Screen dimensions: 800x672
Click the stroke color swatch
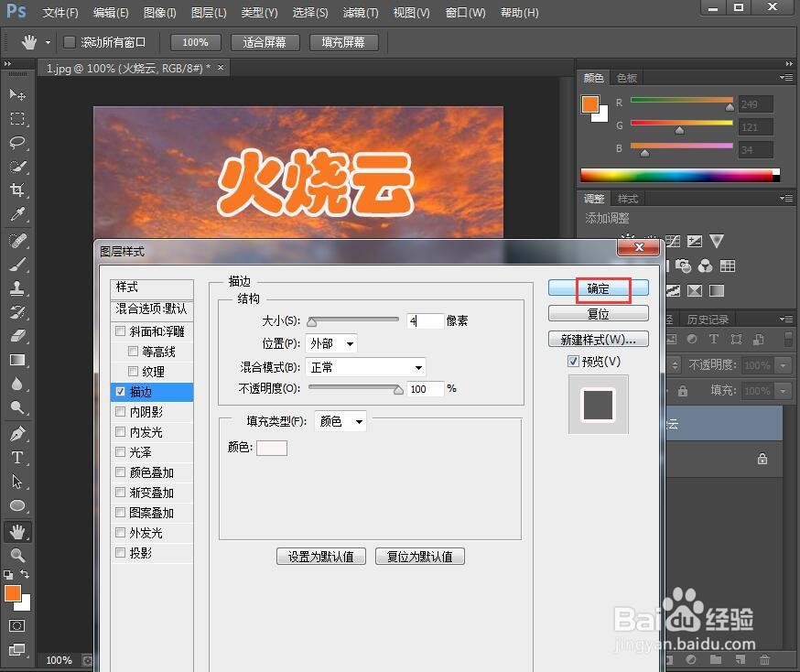coord(272,448)
